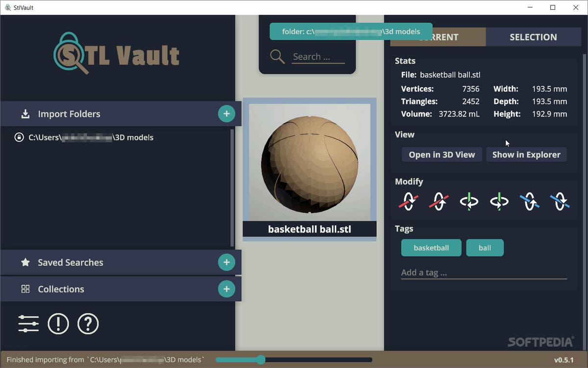Click the Triangles value 2452
The height and width of the screenshot is (368, 588).
(471, 102)
